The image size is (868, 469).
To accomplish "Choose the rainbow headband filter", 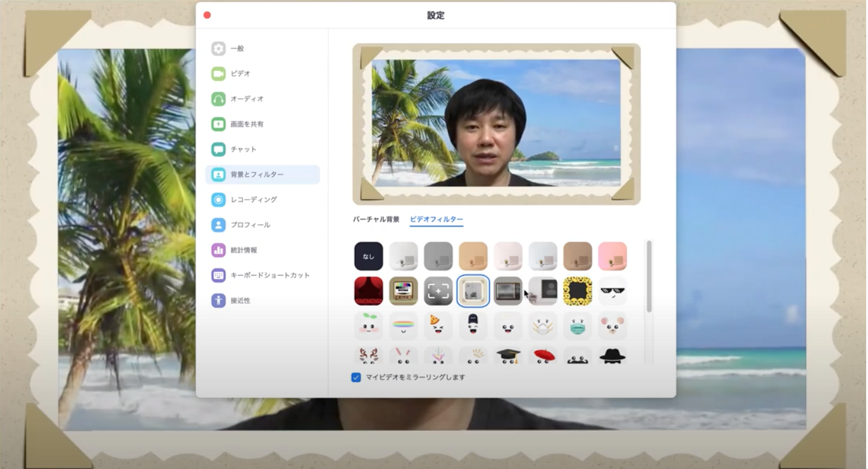I will 404,326.
